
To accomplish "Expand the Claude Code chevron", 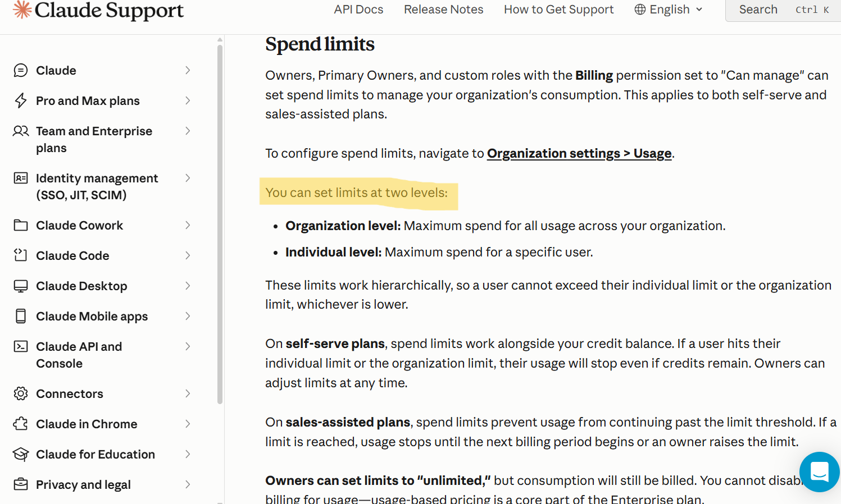I will click(188, 255).
